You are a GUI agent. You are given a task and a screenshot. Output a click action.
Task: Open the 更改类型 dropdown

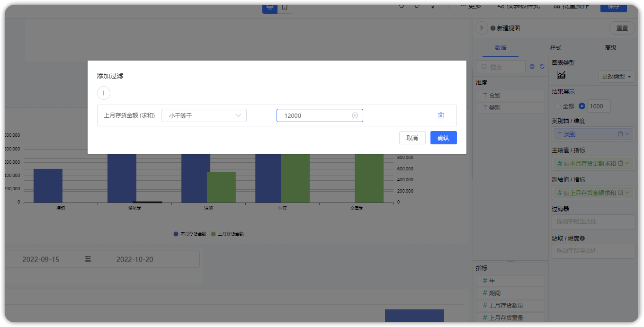[617, 76]
